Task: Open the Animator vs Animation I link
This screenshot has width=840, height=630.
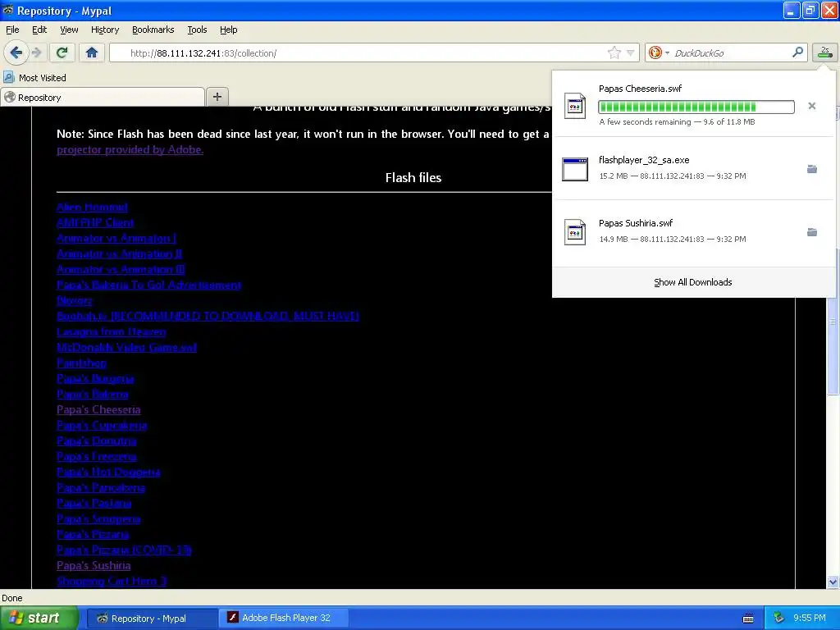Action: (x=116, y=238)
